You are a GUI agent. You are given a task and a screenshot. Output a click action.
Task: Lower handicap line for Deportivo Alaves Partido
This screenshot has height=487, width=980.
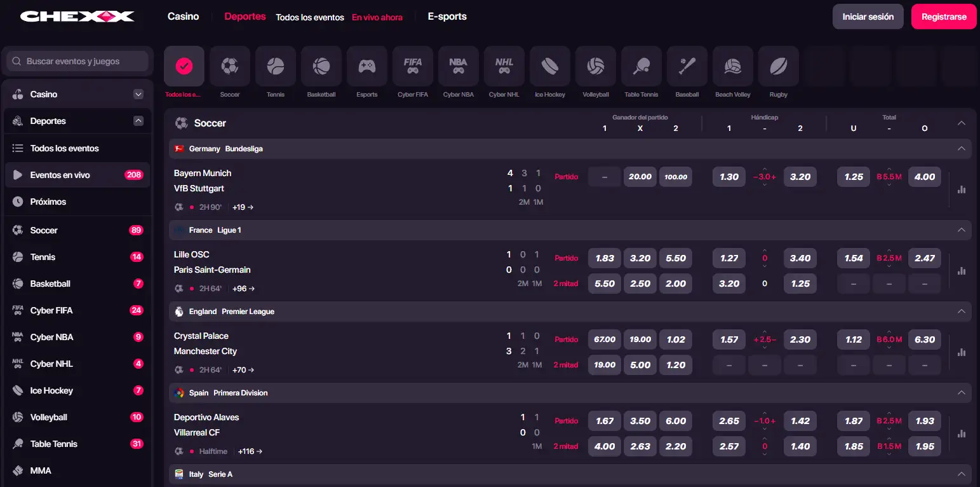[765, 429]
